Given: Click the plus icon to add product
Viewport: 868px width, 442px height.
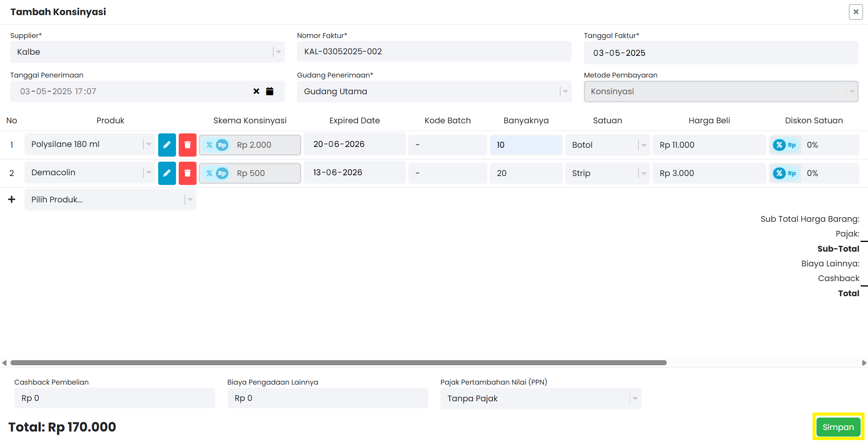Looking at the screenshot, I should [x=12, y=199].
